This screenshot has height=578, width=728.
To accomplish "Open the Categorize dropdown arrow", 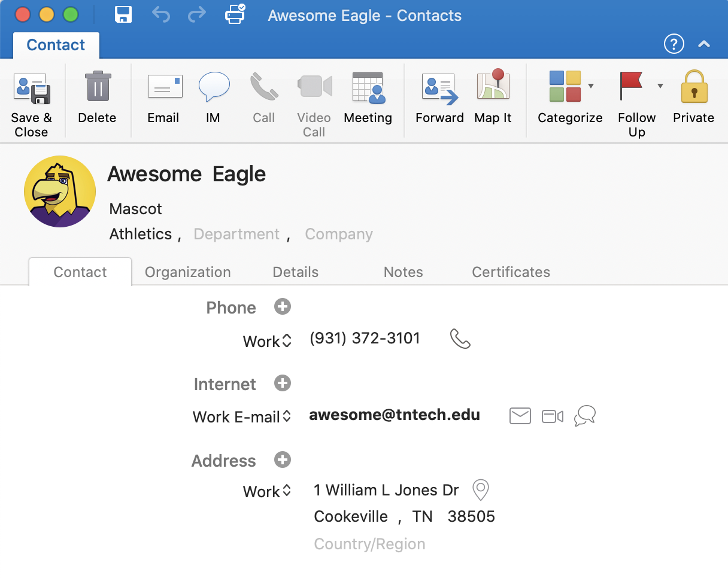I will coord(591,86).
